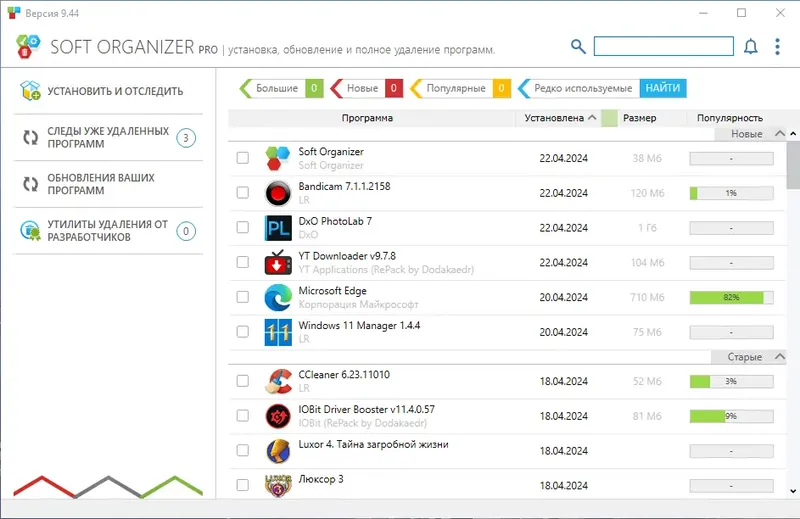This screenshot has height=519, width=800.
Task: Click refresh icon beside removed programs traces
Action: click(31, 137)
